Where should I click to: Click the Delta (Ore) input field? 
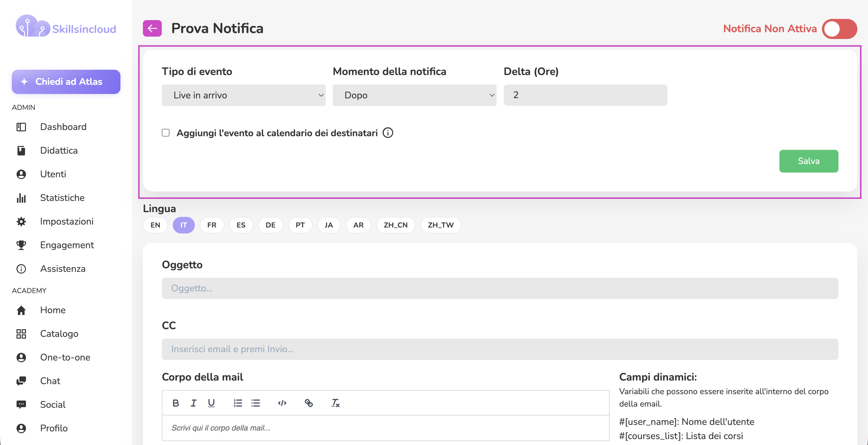click(x=585, y=95)
